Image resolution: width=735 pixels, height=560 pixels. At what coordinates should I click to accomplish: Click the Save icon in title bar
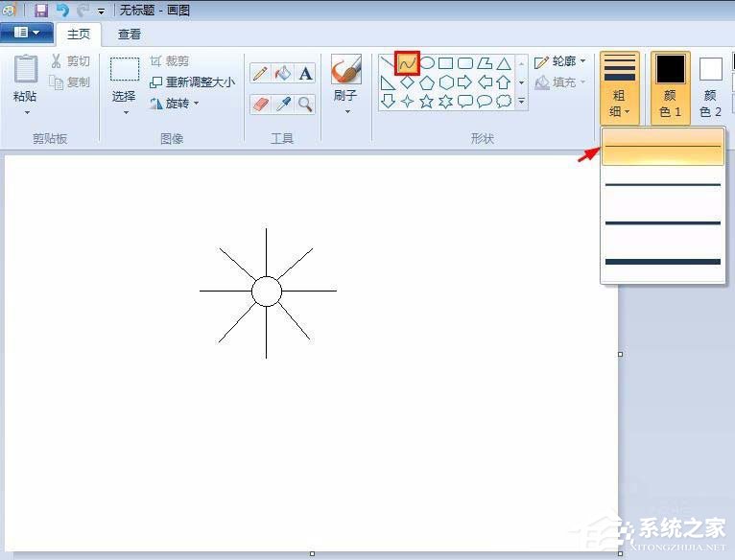coord(41,10)
